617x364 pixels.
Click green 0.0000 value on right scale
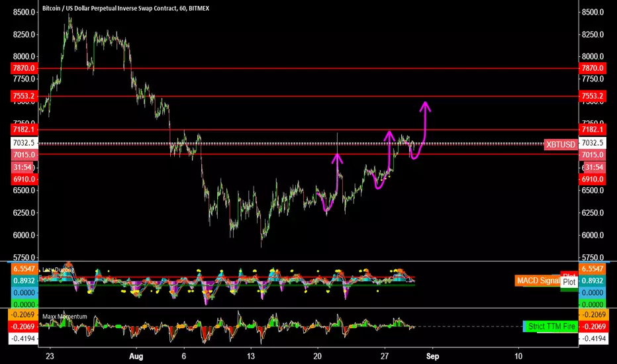click(593, 304)
